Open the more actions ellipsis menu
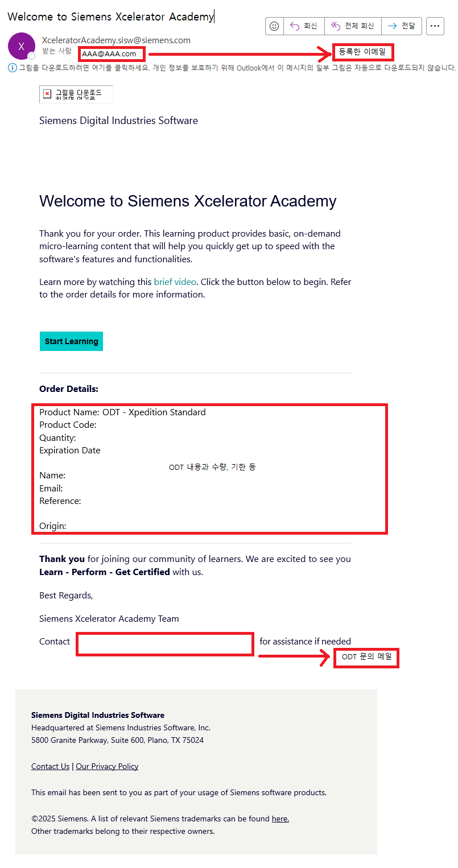Viewport: 458px width, 868px height. [x=435, y=26]
